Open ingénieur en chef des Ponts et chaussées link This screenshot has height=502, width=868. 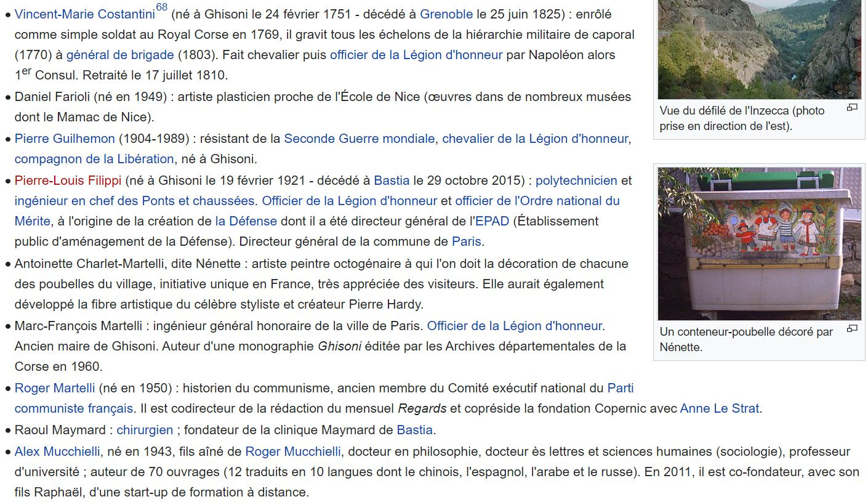[134, 201]
